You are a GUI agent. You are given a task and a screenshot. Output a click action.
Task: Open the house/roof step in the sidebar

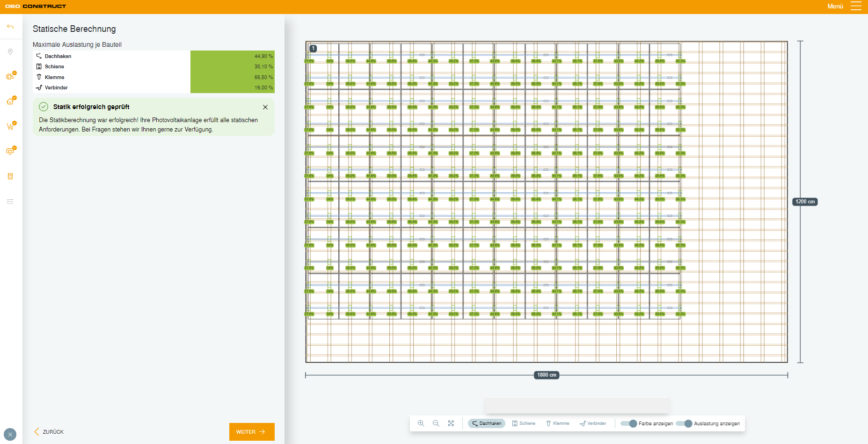pyautogui.click(x=10, y=101)
